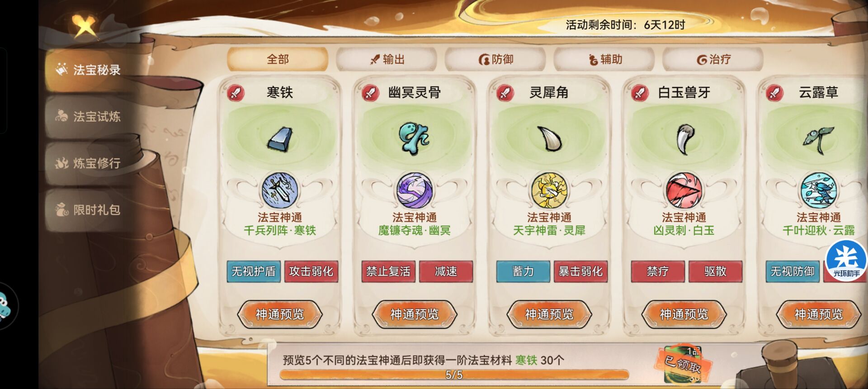Tap the 灵犀角 horn material icon
868x389 pixels.
pos(549,138)
